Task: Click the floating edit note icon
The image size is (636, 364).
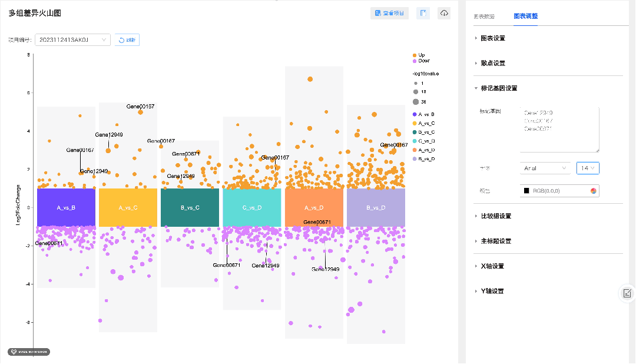Action: 627,293
